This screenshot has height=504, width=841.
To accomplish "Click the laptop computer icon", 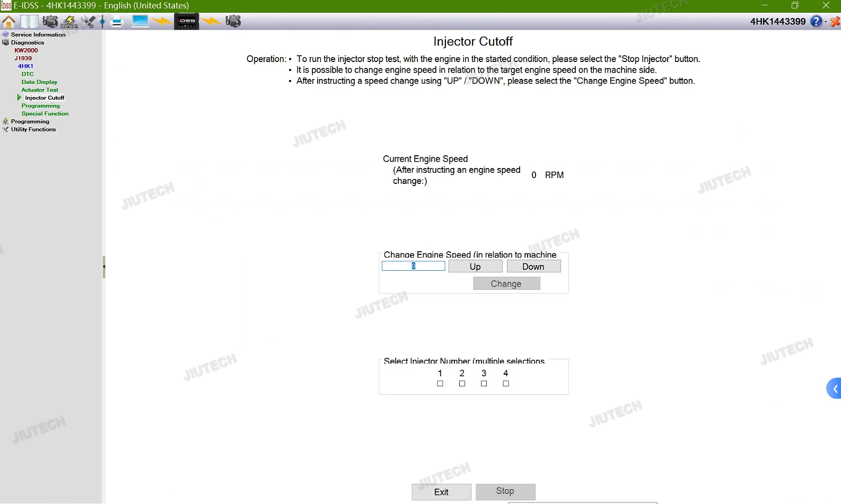I will pos(140,22).
